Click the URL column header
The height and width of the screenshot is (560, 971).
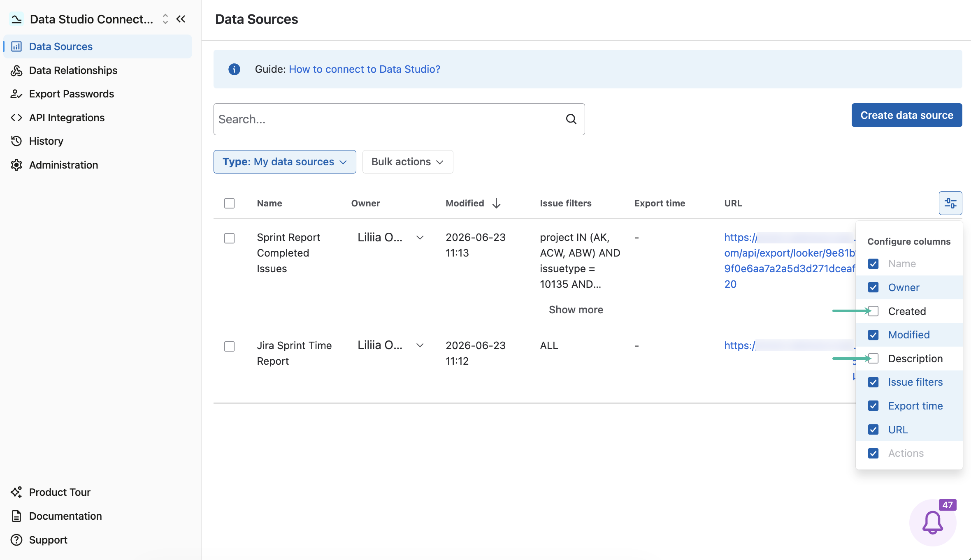(733, 203)
